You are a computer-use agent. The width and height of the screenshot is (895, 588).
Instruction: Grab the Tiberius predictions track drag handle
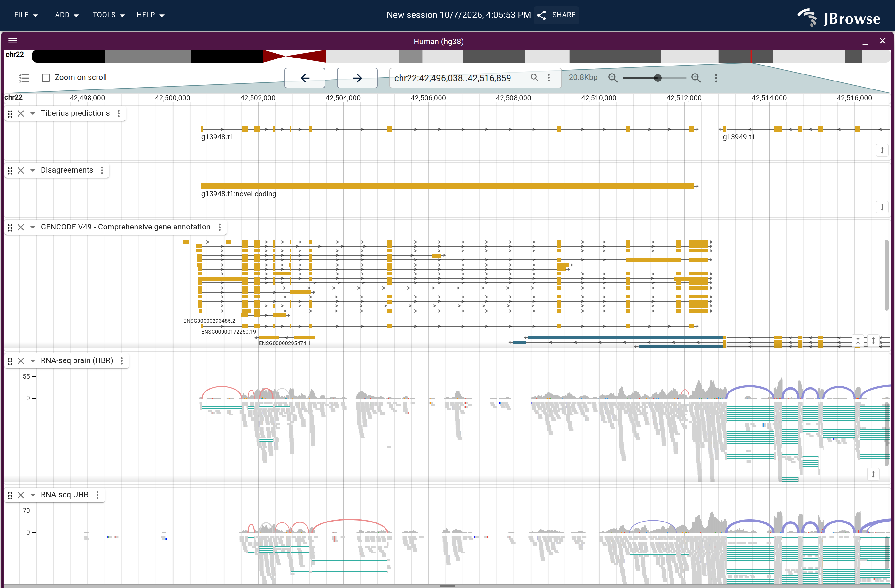(x=10, y=113)
